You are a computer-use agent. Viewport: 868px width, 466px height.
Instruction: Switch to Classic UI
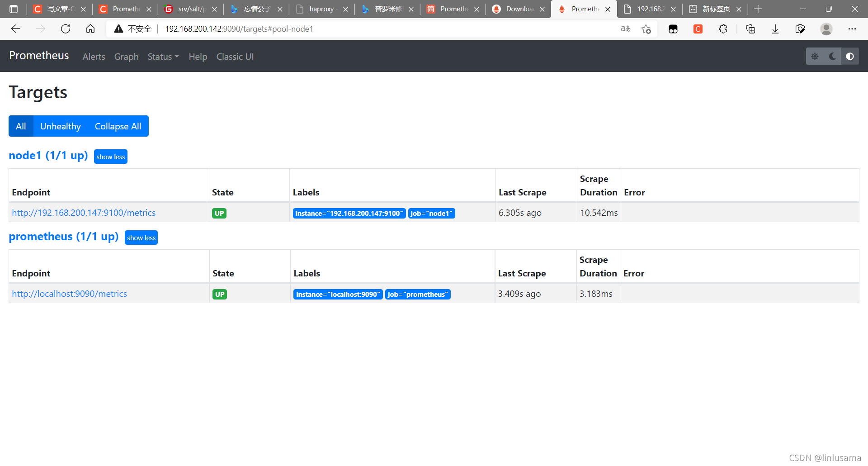235,57
